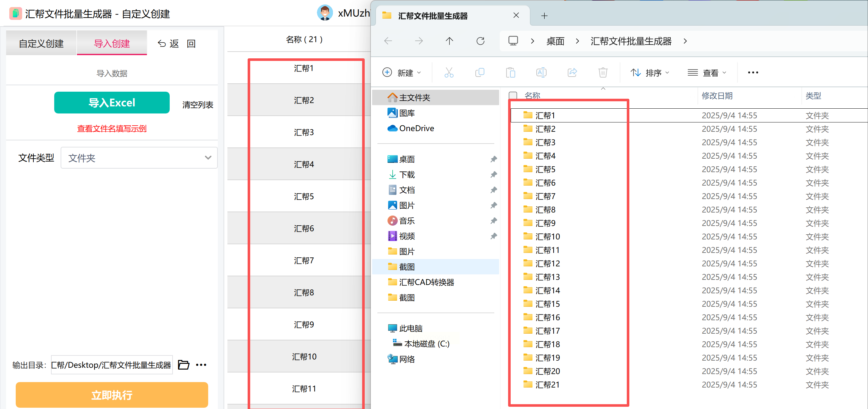The image size is (868, 409).
Task: Click the user avatar icon
Action: pyautogui.click(x=325, y=13)
